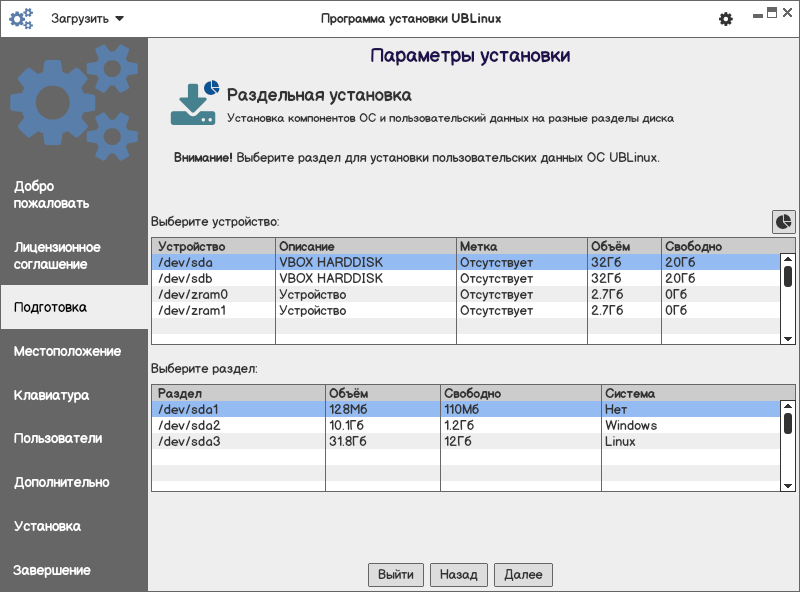Click the Выйти button
Screen dimensions: 800x592
click(x=396, y=575)
